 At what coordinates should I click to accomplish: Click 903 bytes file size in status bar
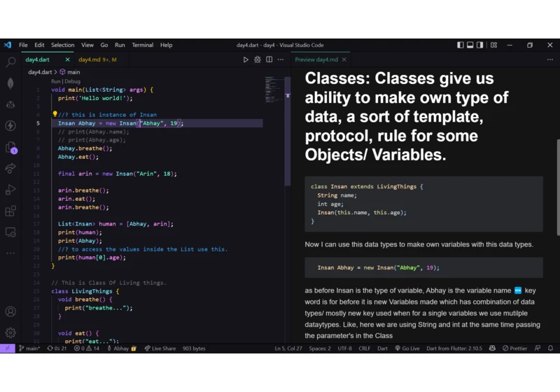coord(194,349)
